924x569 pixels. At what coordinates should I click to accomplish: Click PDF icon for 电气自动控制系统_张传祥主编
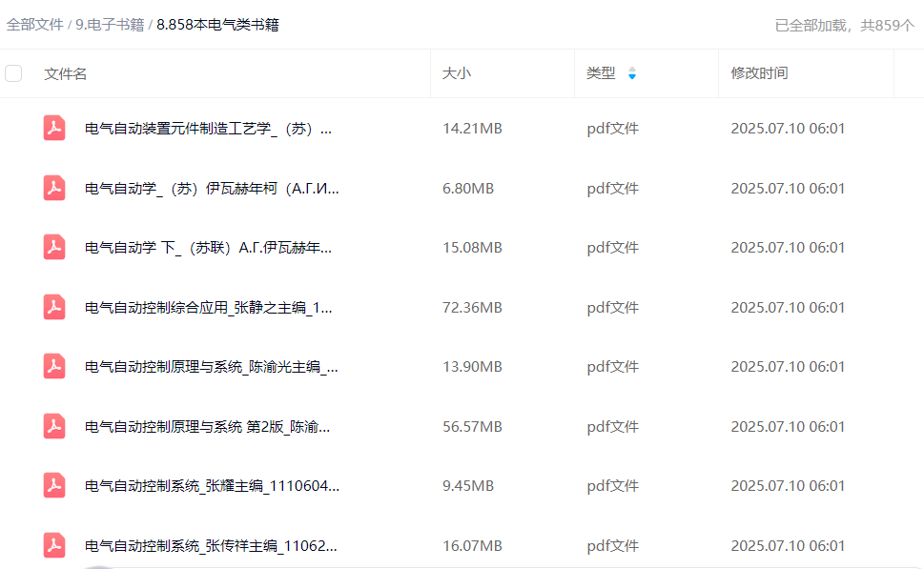point(54,546)
